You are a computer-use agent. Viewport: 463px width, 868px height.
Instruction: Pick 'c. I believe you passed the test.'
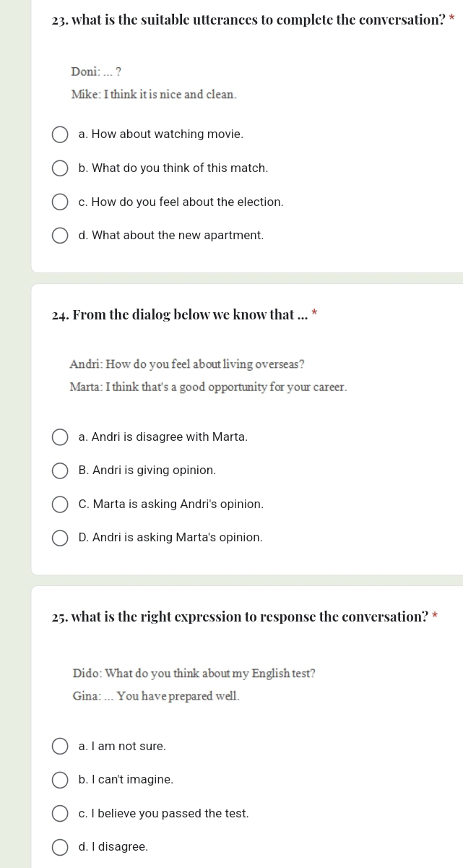point(61,814)
